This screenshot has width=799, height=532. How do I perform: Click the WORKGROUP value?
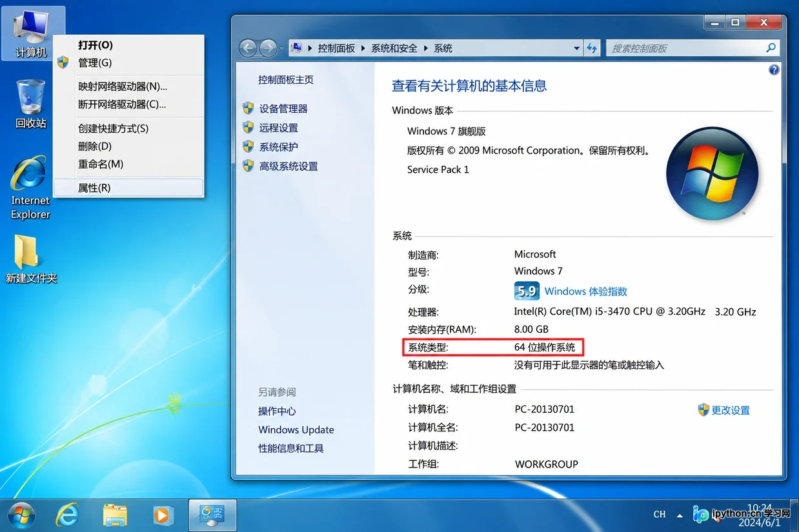pyautogui.click(x=547, y=464)
